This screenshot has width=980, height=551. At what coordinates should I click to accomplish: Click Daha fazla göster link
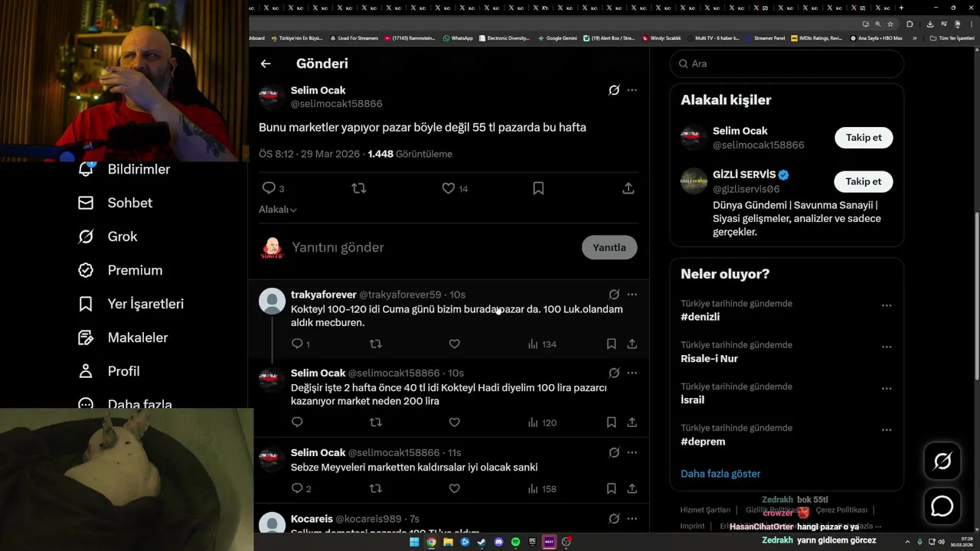720,474
